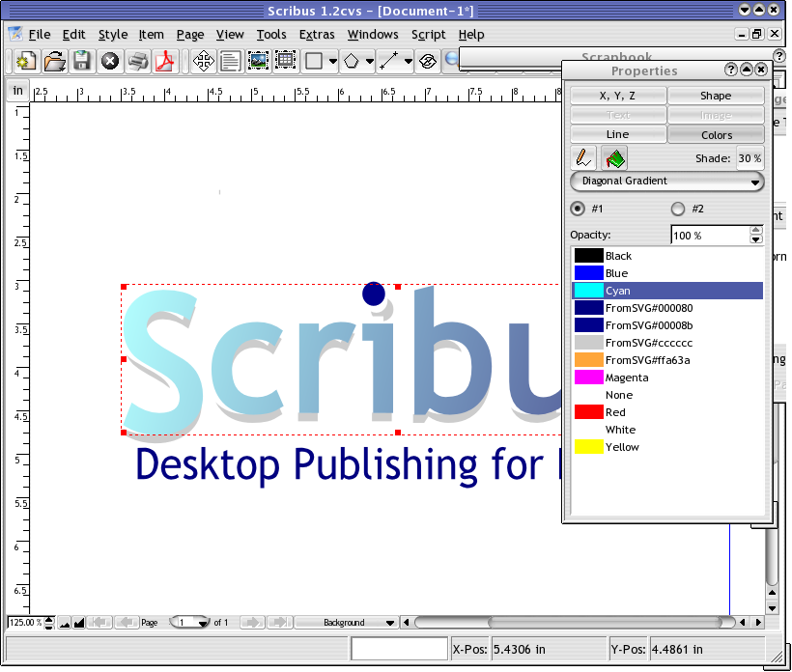Pick the Yellow color in list
This screenshot has width=792, height=672.
pyautogui.click(x=666, y=447)
